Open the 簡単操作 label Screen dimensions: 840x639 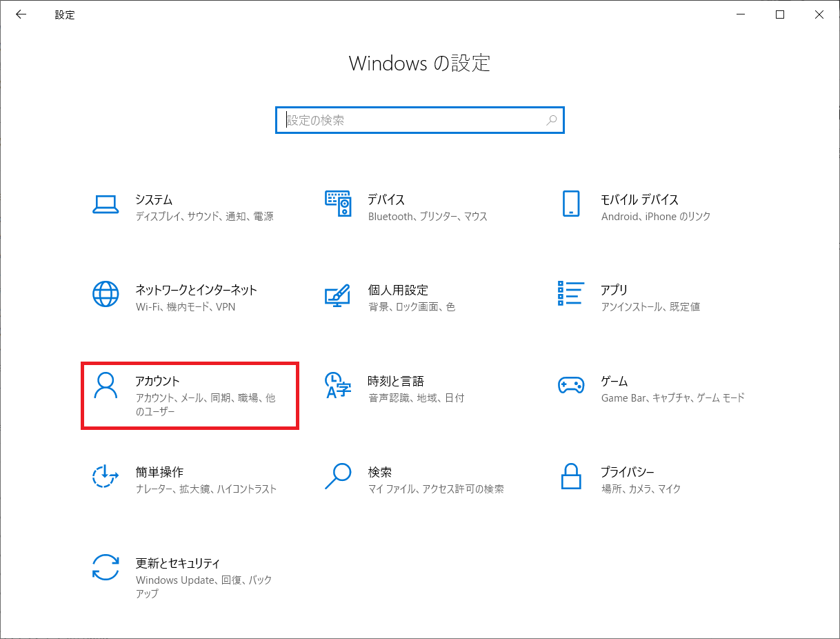(159, 472)
